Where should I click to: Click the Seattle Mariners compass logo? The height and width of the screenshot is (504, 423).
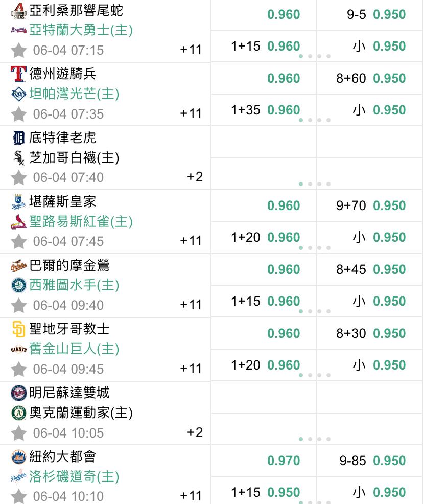coord(18,285)
